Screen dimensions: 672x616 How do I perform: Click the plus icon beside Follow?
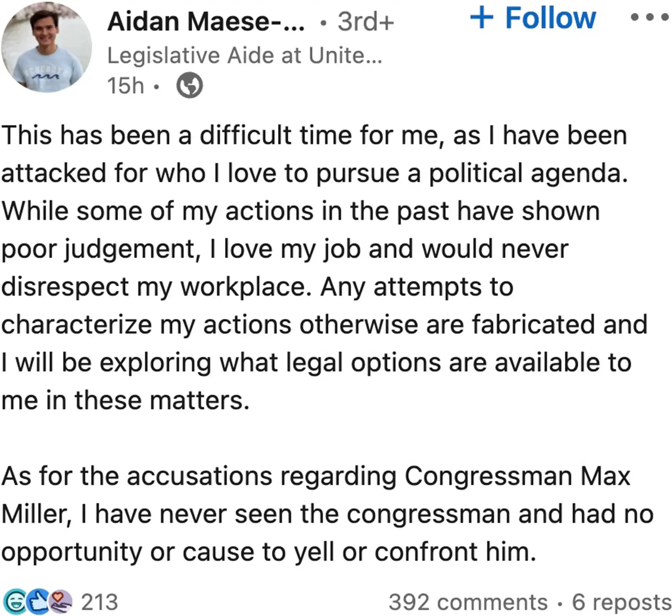coord(481,17)
